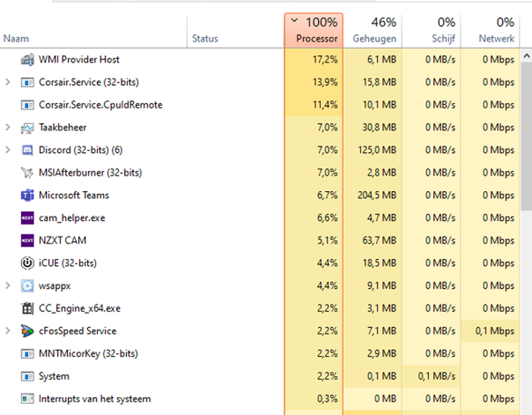Screen dimensions: 532x415
Task: Click the Corsair.Service (32-bits) process icon
Action: 27,82
